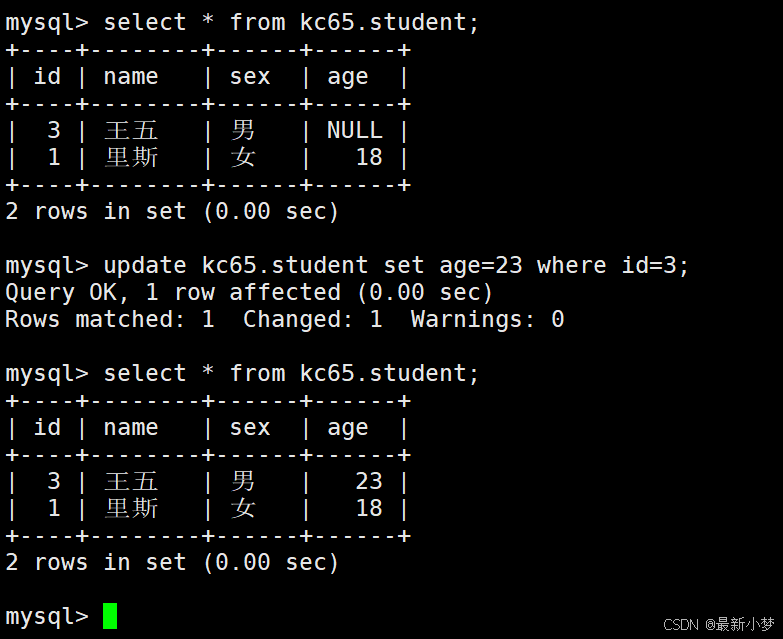The image size is (783, 639).
Task: Click the 'age' header in first table
Action: (x=348, y=77)
